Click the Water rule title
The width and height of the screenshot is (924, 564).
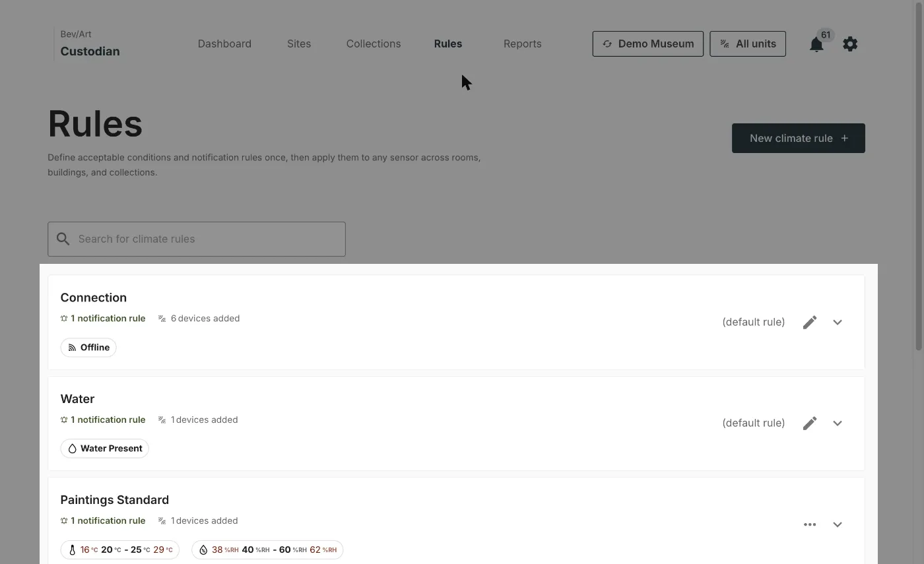click(77, 398)
